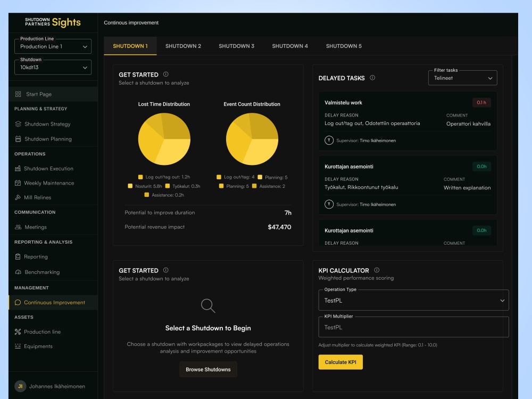Click the Assistance 0.2h legend swatch
The image size is (532, 399).
pos(147,195)
